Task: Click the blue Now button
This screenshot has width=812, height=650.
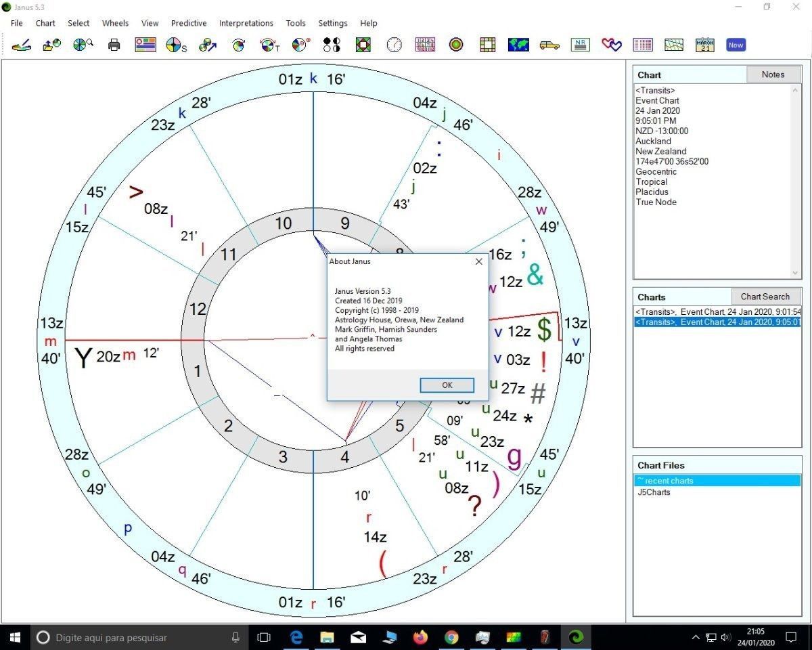Action: point(736,45)
